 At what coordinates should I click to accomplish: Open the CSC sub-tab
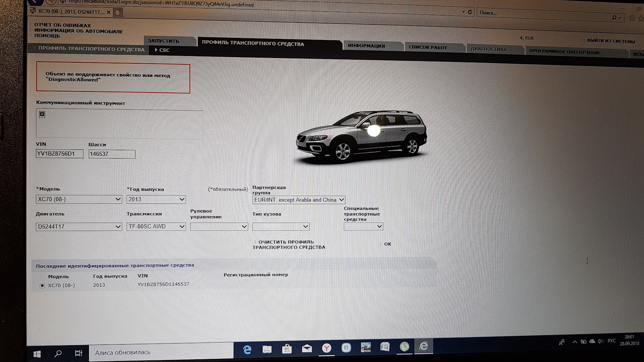(x=164, y=50)
